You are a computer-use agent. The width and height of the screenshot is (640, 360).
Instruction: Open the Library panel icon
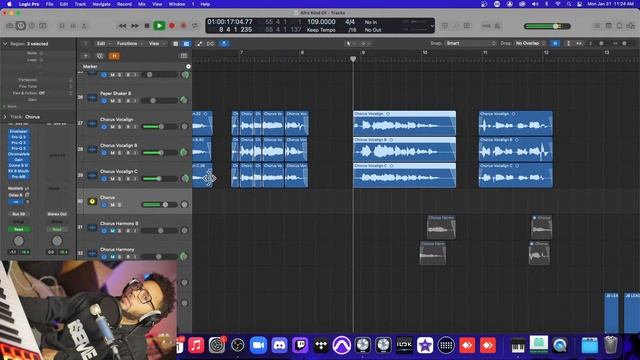(9, 26)
